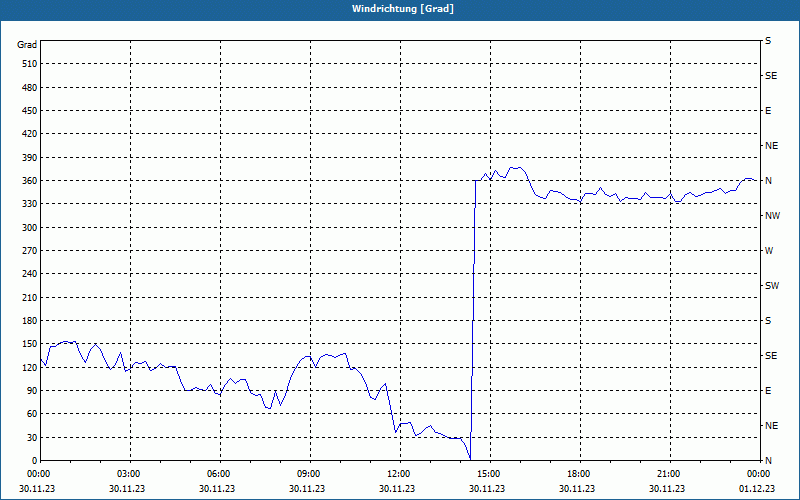The height and width of the screenshot is (500, 800).
Task: Select the 360 y-axis value
Action: 30,181
